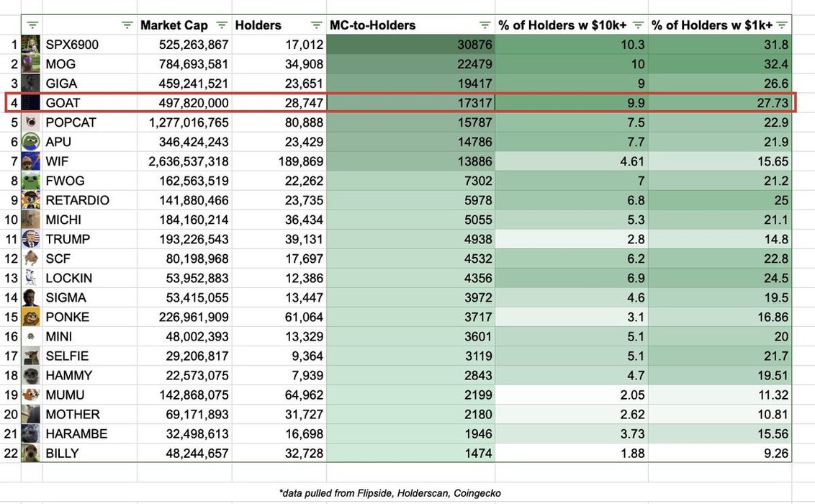The width and height of the screenshot is (815, 504).
Task: Open the MC-to-Holders filter dropdown
Action: 485,25
